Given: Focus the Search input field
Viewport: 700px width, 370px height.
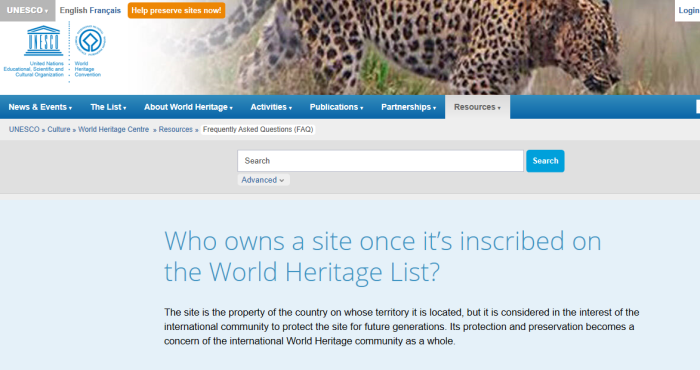Looking at the screenshot, I should 380,161.
